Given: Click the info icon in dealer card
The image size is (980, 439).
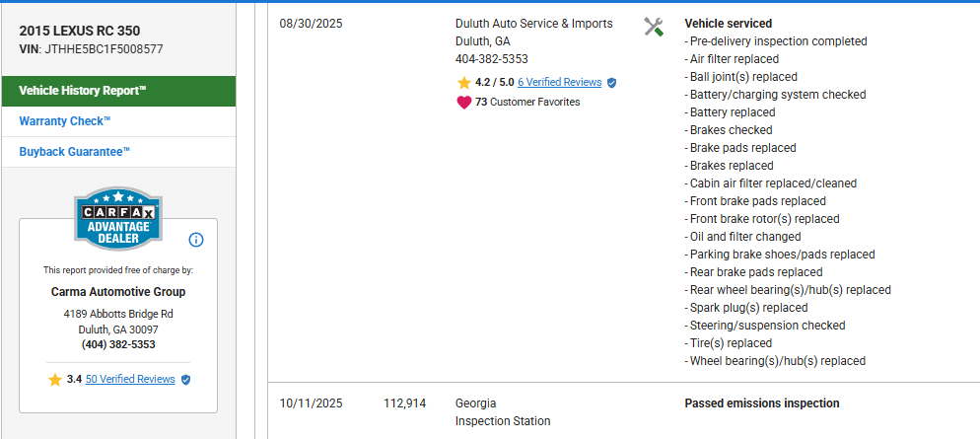Looking at the screenshot, I should 195,240.
